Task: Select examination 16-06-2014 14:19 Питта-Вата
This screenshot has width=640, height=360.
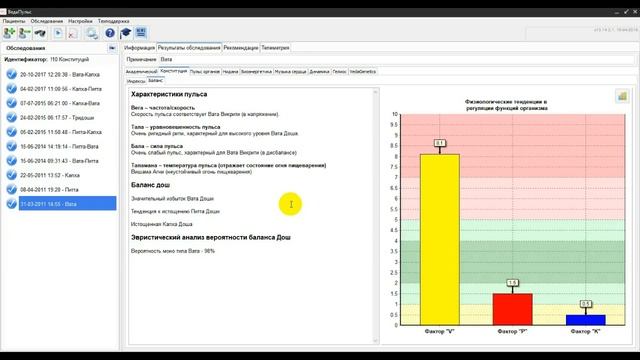Action: click(60, 147)
